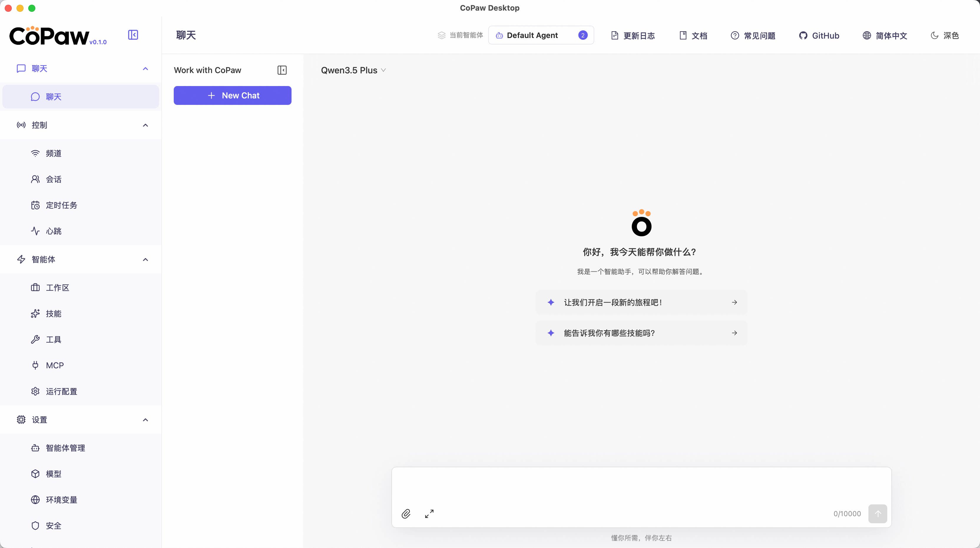Open the Default Agent selector

tap(541, 35)
